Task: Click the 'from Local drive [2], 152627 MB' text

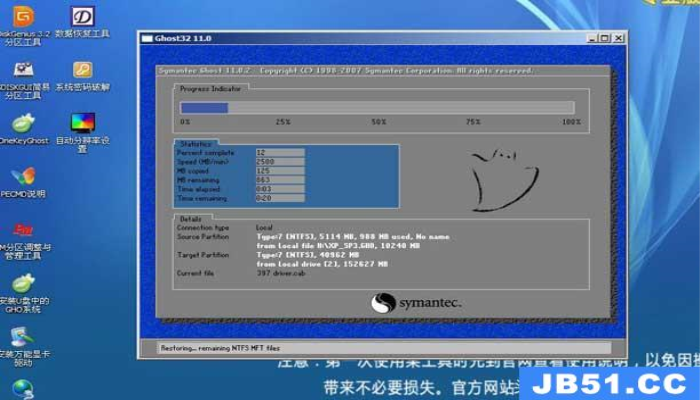Action: (x=322, y=264)
